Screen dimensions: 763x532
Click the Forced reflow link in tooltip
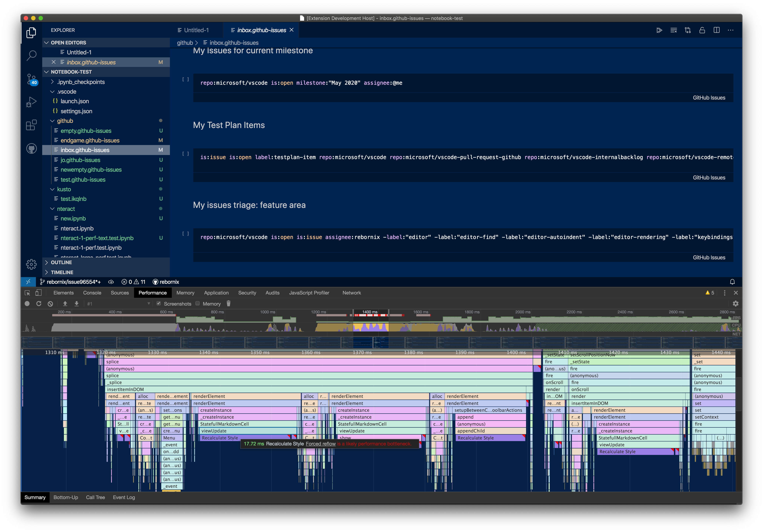pyautogui.click(x=320, y=444)
